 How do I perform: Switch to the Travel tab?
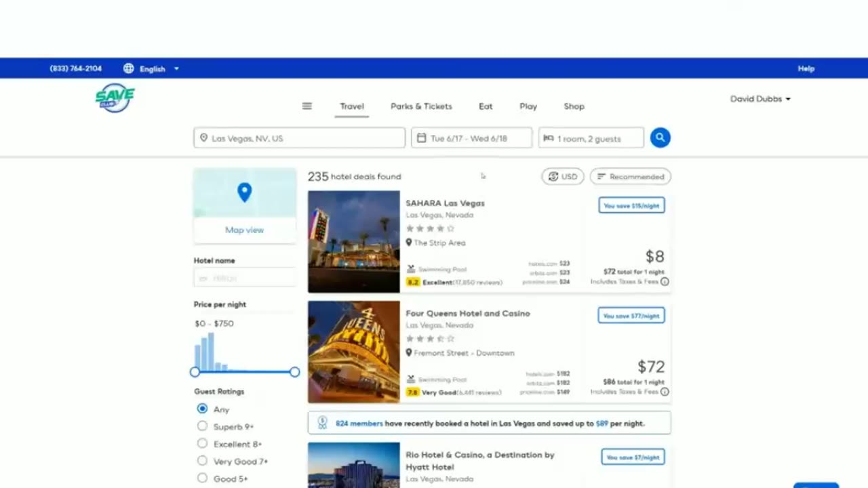[x=352, y=106]
